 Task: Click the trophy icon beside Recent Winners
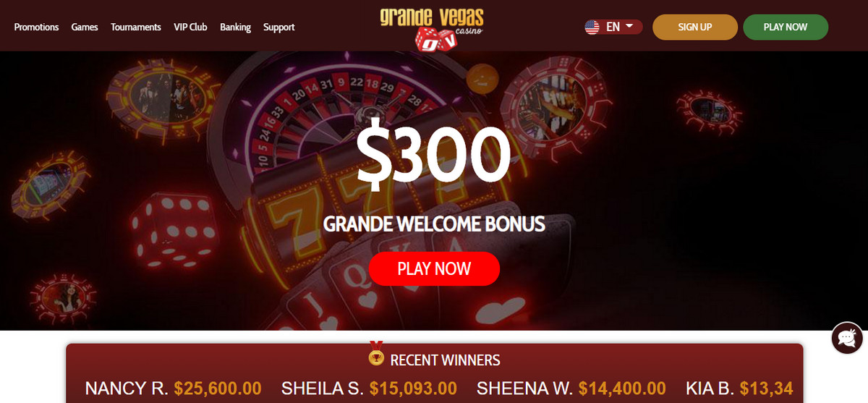(376, 354)
